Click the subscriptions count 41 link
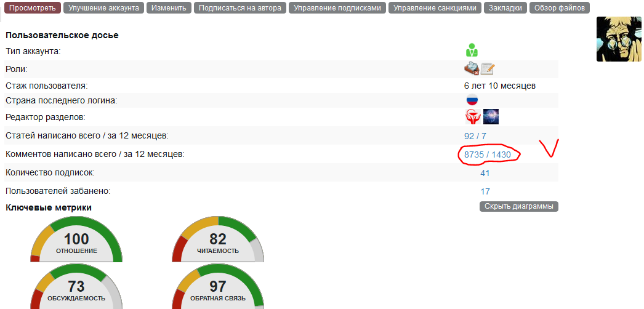644x309 pixels. tap(485, 173)
